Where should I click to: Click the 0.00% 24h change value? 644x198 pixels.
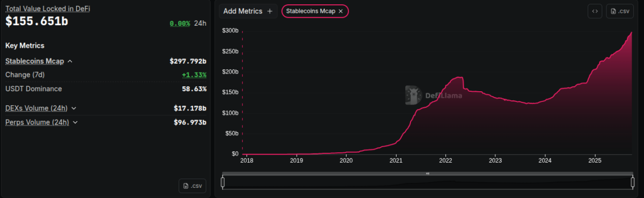pos(180,24)
